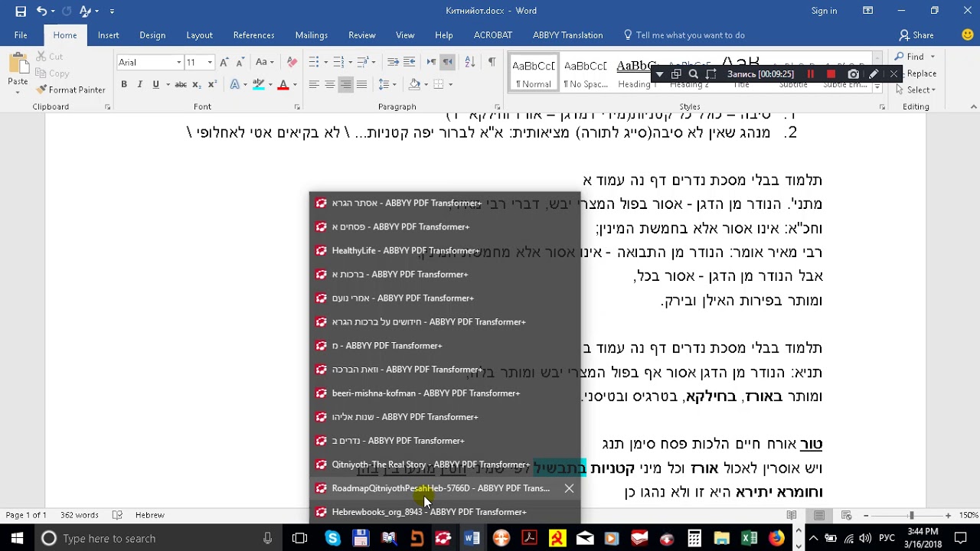The image size is (980, 551).
Task: Justify the paragraph text
Action: point(361,84)
